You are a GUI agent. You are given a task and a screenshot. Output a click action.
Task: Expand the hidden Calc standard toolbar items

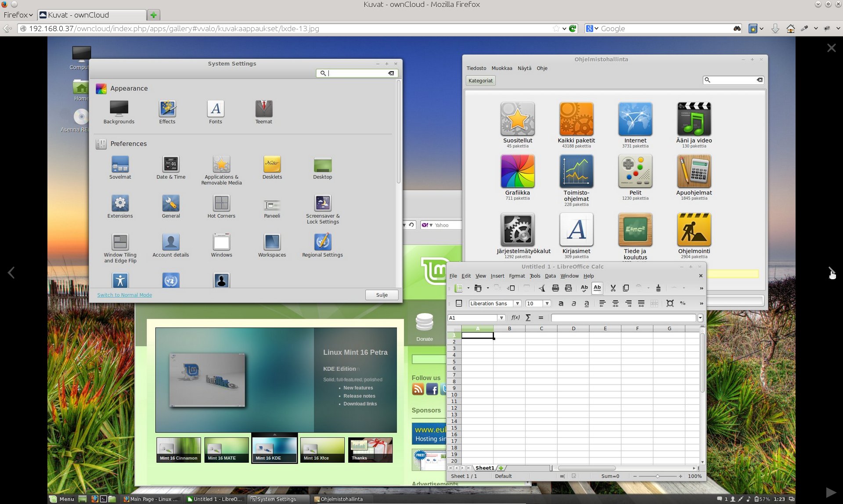click(x=701, y=288)
